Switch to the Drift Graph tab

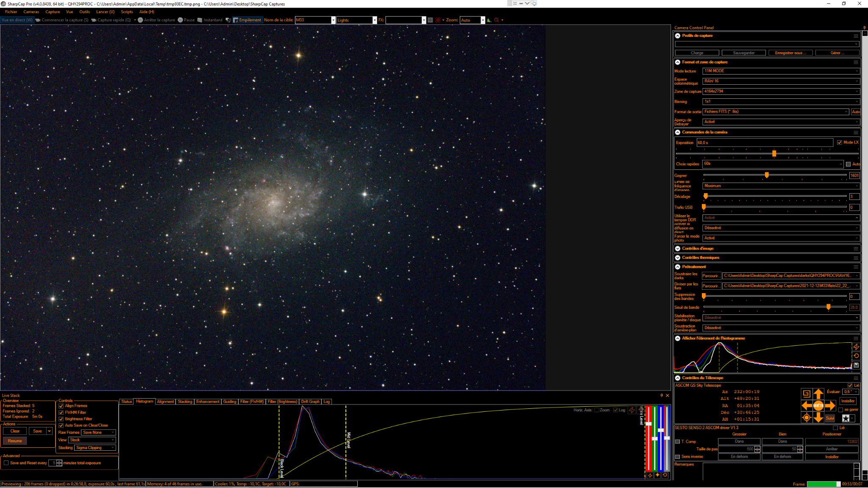310,402
